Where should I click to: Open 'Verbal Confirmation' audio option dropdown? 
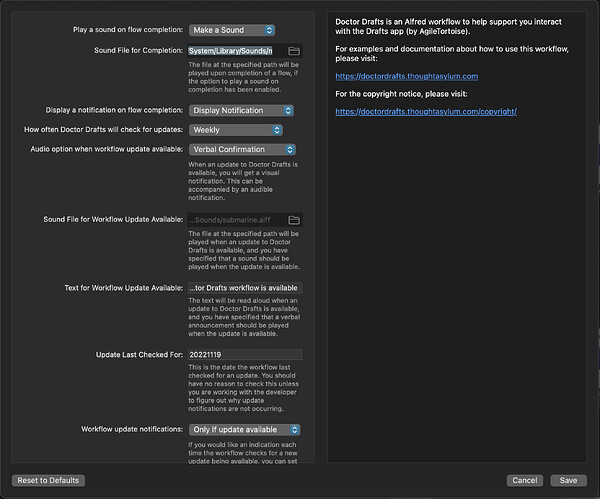tap(242, 150)
